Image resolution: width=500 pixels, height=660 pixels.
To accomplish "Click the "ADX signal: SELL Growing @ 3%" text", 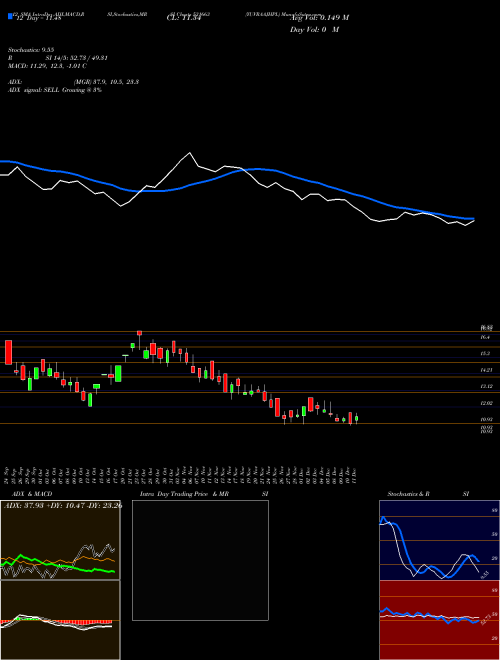I will tap(55, 90).
